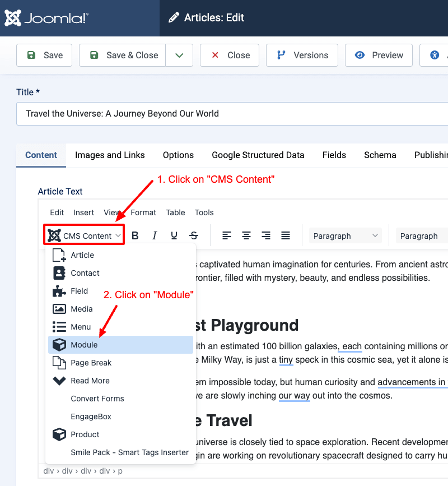
Task: Toggle italic formatting
Action: (x=155, y=236)
